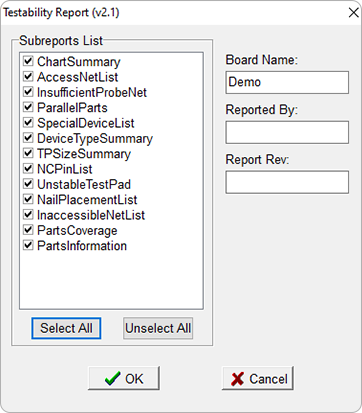Screen dimensions: 362x413
Task: Click into the Reported By field
Action: click(x=287, y=132)
